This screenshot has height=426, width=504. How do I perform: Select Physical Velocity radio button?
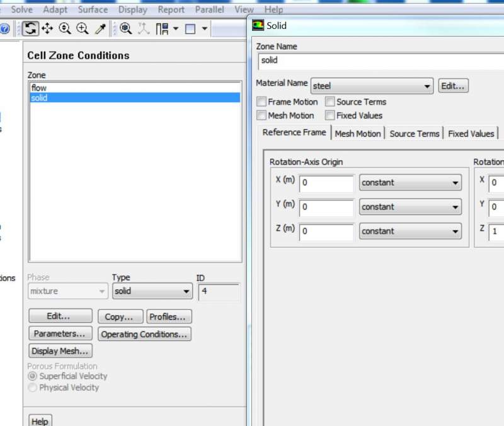pyautogui.click(x=33, y=388)
